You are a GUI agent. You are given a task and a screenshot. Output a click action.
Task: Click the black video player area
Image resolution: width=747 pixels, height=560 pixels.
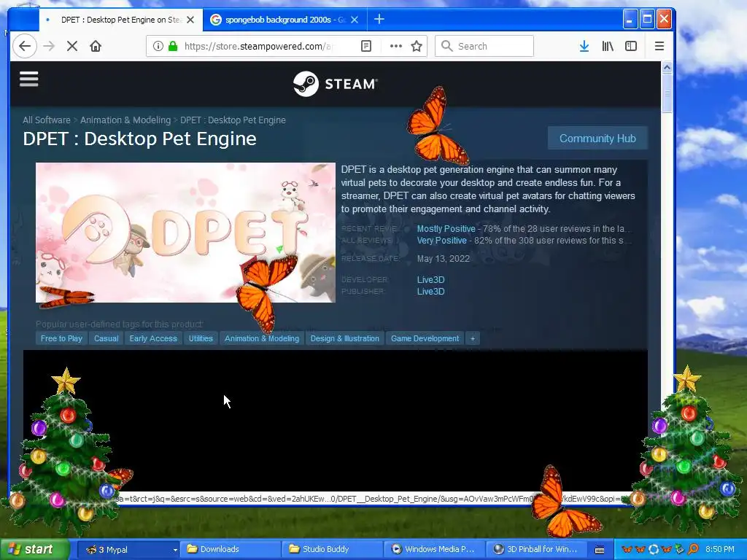tap(336, 421)
